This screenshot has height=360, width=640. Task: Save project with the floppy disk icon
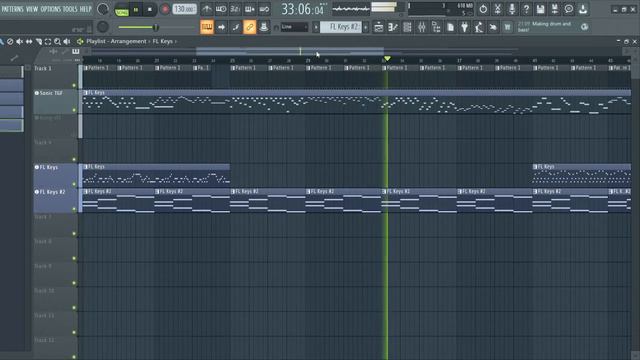coord(540,9)
